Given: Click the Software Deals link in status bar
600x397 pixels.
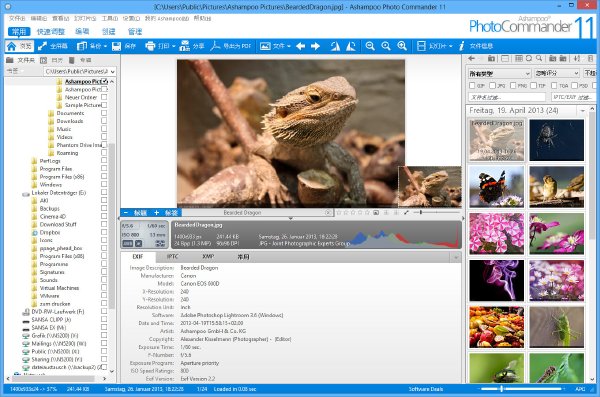Looking at the screenshot, I should [426, 389].
